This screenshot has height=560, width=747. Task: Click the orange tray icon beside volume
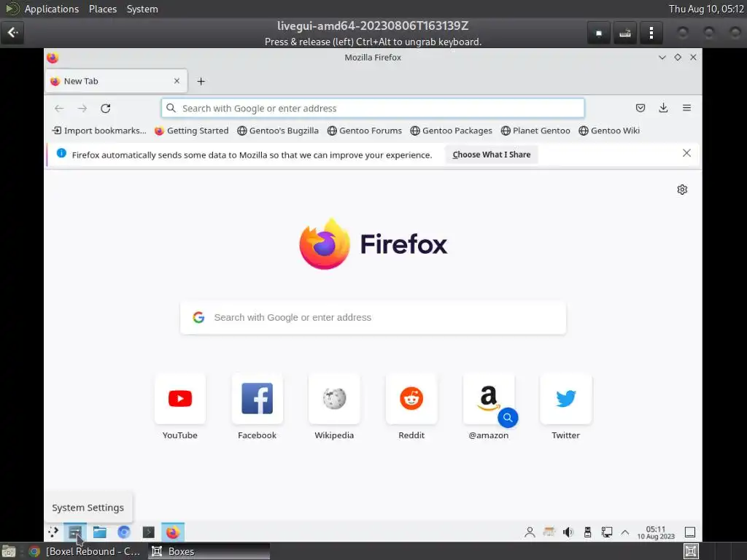tap(549, 532)
